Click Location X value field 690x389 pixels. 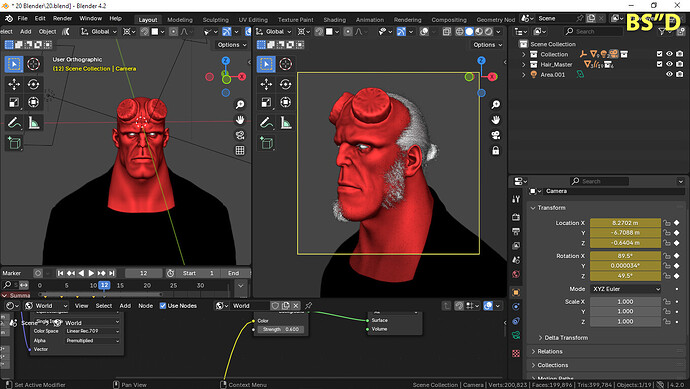[x=625, y=223]
